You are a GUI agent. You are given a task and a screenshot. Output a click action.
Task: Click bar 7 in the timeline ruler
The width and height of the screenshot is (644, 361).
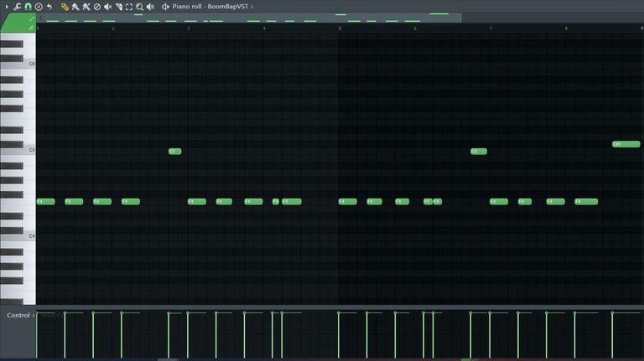491,28
